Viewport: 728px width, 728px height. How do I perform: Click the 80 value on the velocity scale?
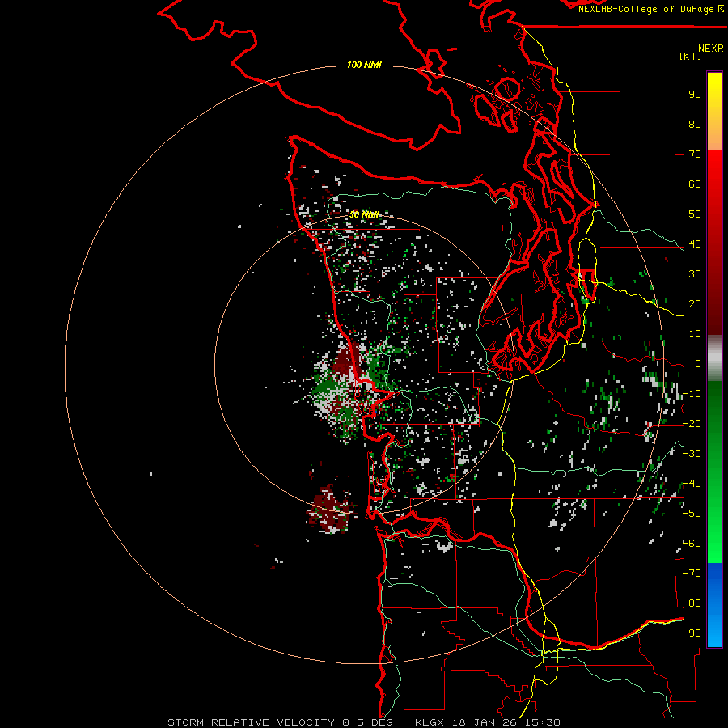click(695, 125)
